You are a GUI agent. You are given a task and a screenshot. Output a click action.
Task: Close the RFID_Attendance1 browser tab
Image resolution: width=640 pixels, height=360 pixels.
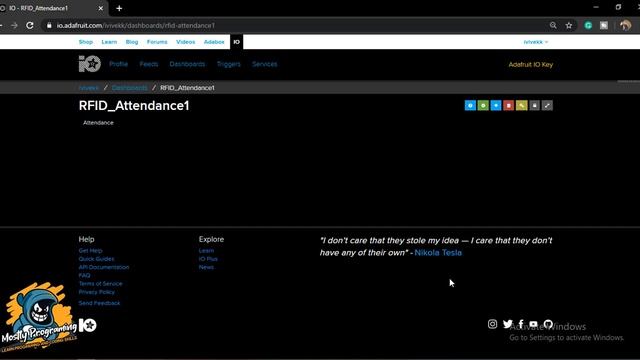coord(101,8)
